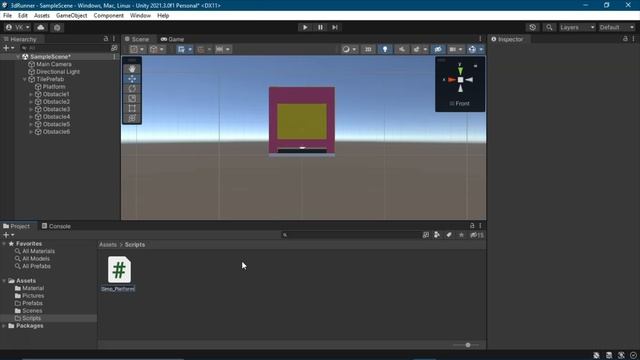This screenshot has width=640, height=360.
Task: Open the Assets menu
Action: coord(42,16)
